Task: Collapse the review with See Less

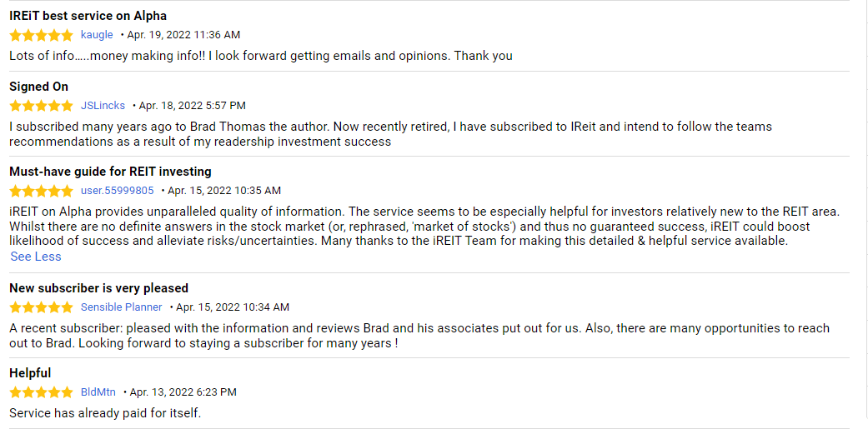Action: [36, 257]
